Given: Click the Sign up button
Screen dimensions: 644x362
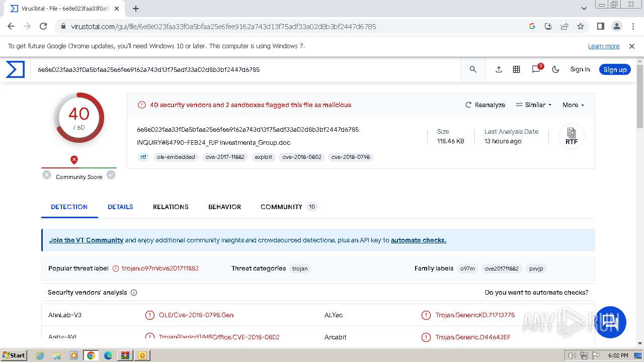Looking at the screenshot, I should 615,69.
